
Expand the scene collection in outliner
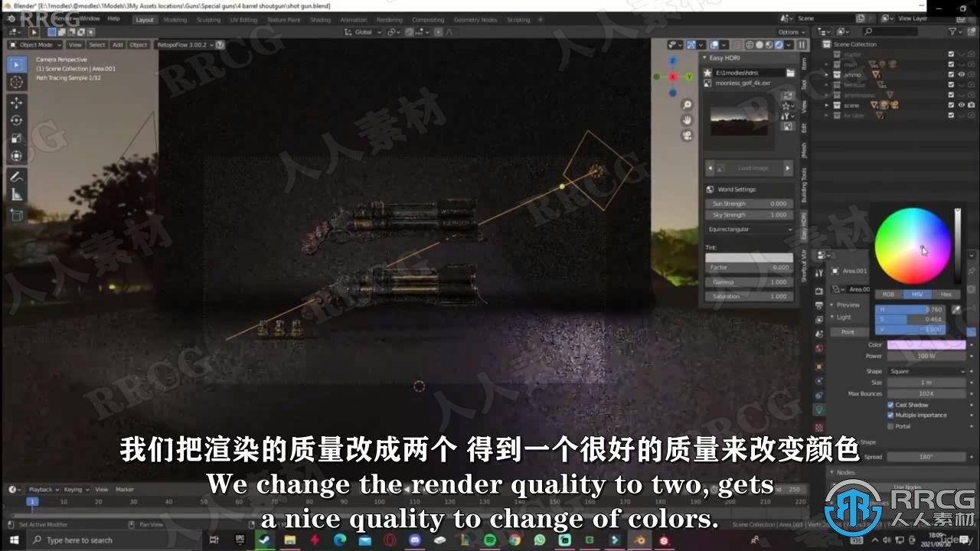(x=828, y=106)
